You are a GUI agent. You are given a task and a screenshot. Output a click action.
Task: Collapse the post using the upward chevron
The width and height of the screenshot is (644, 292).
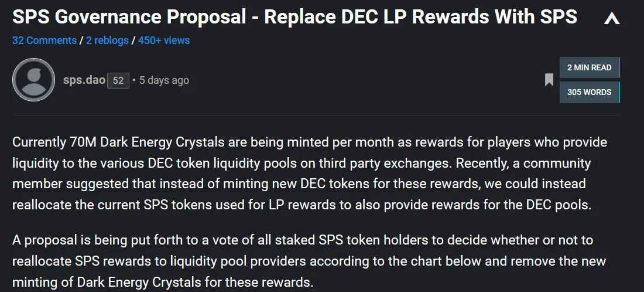(611, 19)
